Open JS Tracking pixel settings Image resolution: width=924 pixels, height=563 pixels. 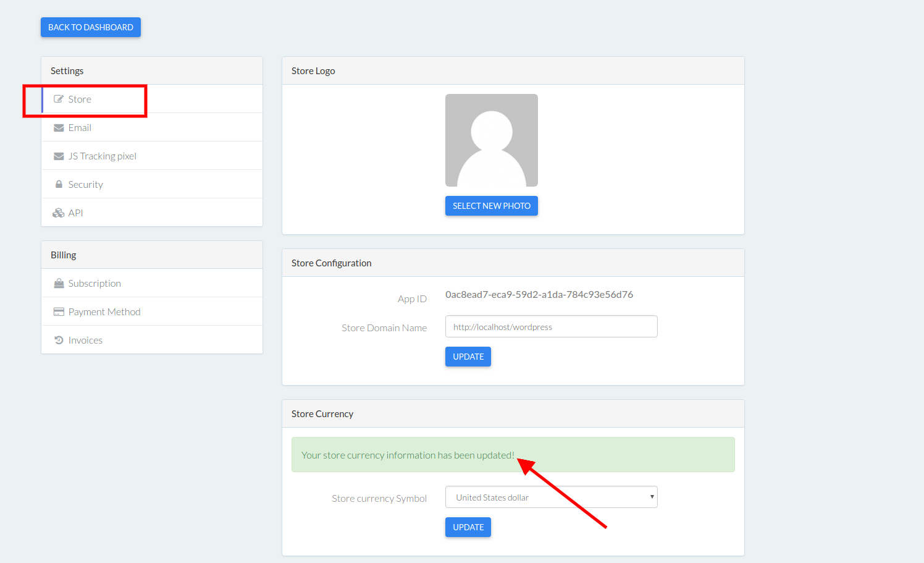(152, 156)
